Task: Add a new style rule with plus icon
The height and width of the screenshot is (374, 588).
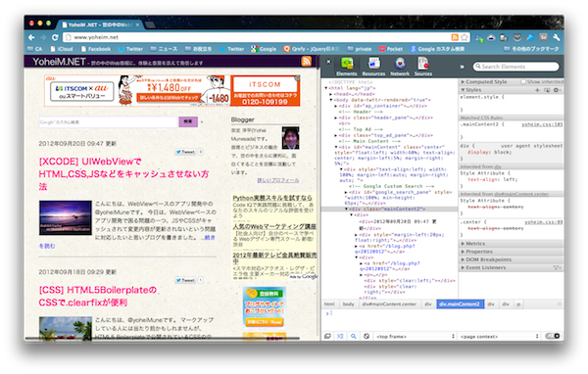Action: (537, 90)
